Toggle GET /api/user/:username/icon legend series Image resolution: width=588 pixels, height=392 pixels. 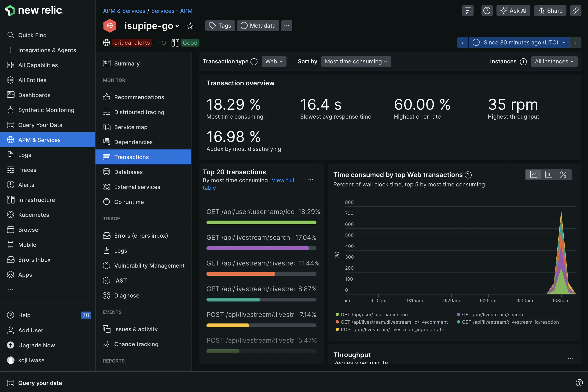tap(371, 314)
